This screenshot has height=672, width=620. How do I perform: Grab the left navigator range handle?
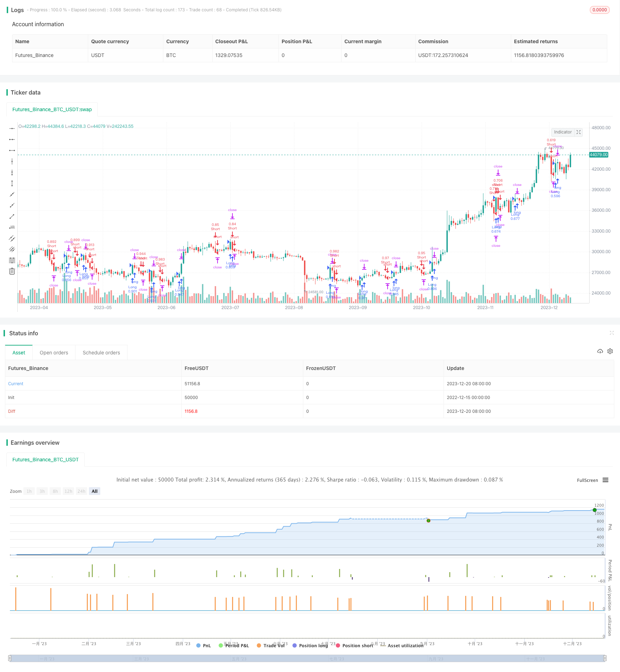click(x=10, y=658)
